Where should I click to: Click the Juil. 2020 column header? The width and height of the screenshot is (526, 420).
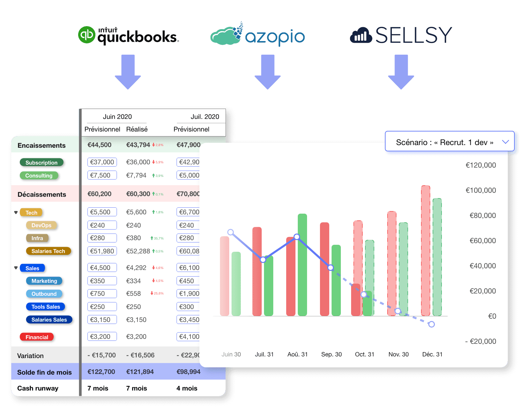205,117
